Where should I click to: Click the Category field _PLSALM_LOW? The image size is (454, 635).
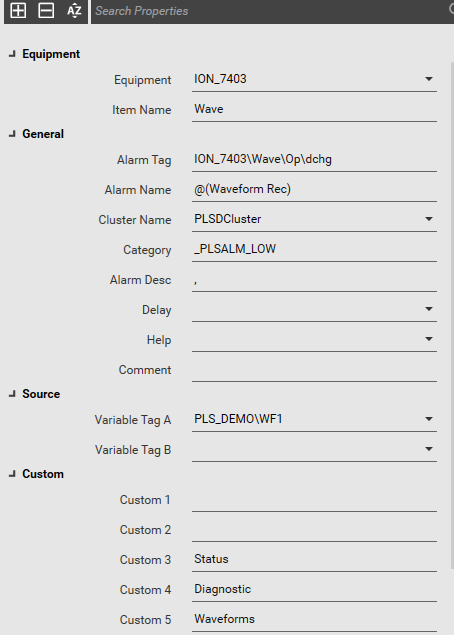click(314, 249)
